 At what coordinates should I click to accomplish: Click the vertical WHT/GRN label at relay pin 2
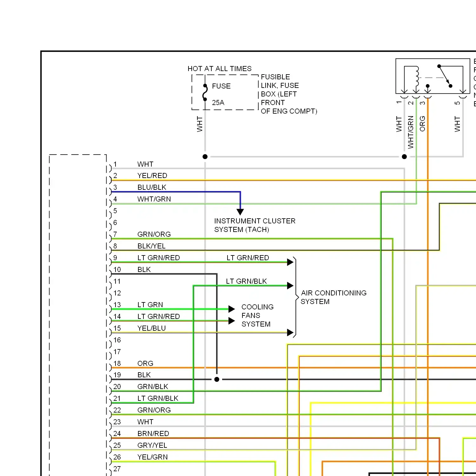(411, 132)
